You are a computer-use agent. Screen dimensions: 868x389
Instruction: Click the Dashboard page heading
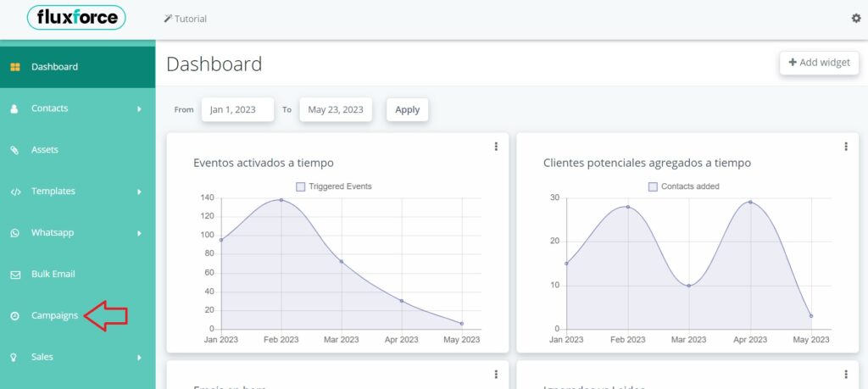point(214,64)
